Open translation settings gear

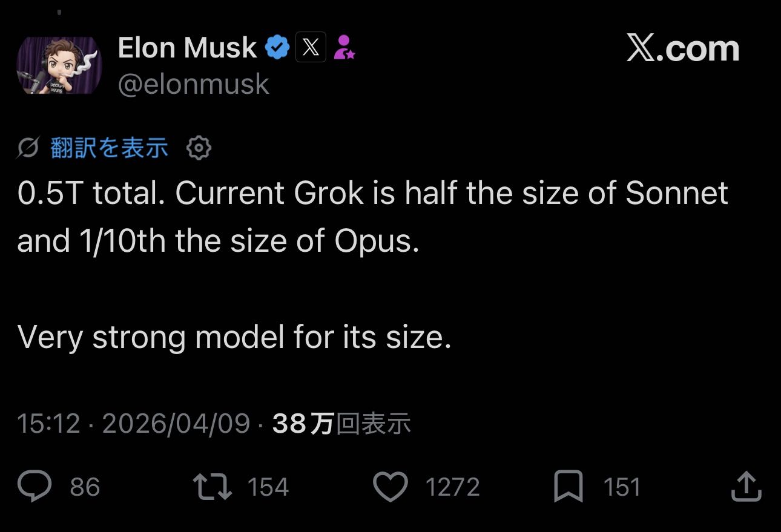coord(199,148)
